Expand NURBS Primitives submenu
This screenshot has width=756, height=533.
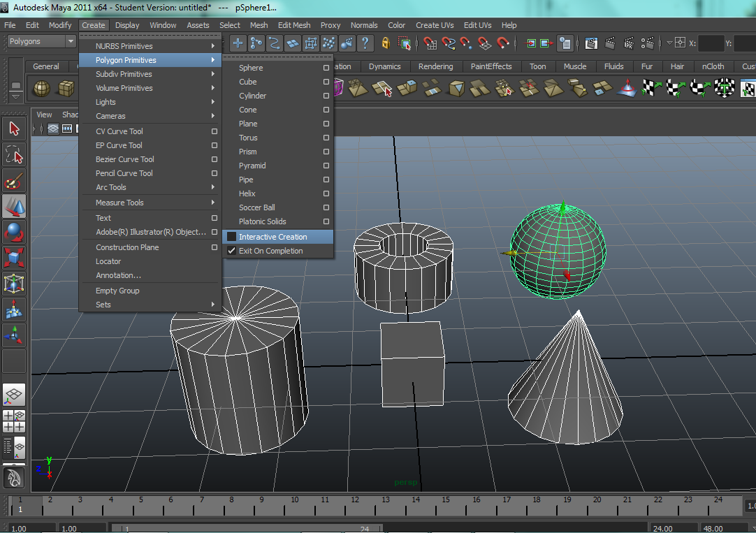(x=150, y=46)
